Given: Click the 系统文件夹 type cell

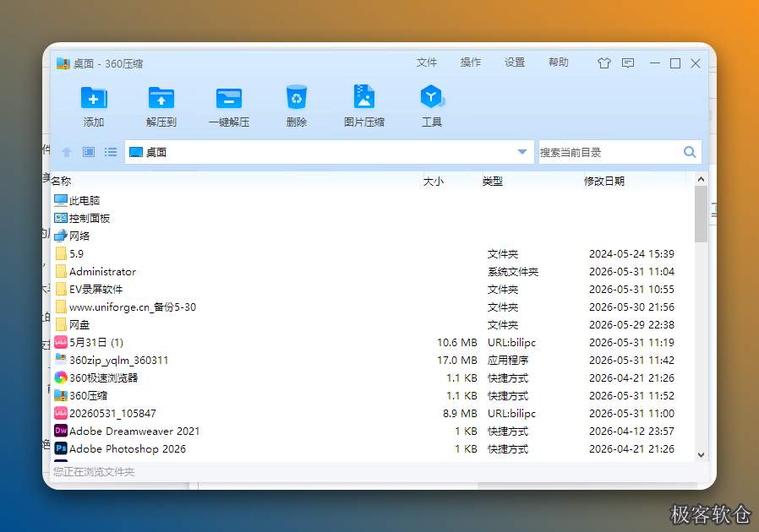Looking at the screenshot, I should tap(513, 272).
